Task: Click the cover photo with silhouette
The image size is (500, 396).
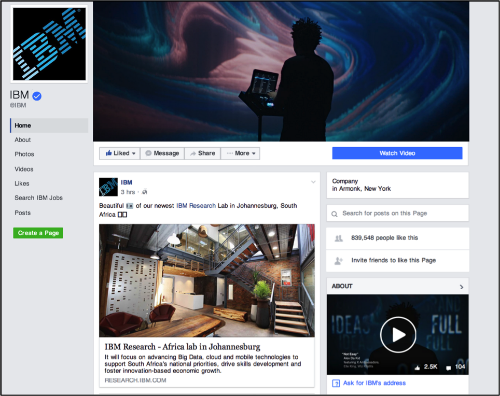Action: click(x=281, y=71)
